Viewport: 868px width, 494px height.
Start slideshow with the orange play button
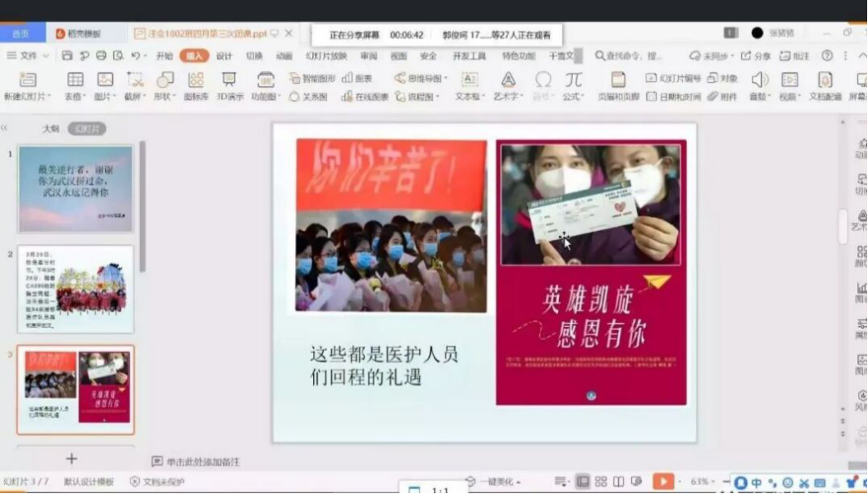pos(663,482)
